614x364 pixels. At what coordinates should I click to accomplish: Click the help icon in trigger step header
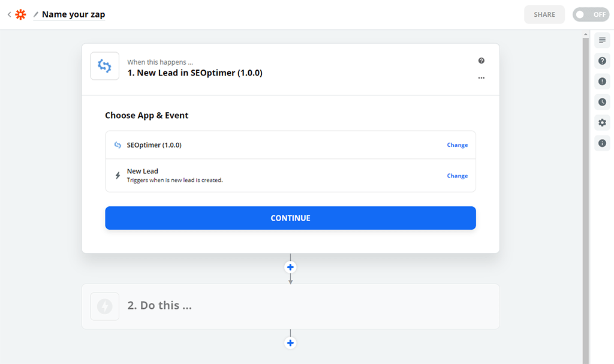click(x=481, y=61)
